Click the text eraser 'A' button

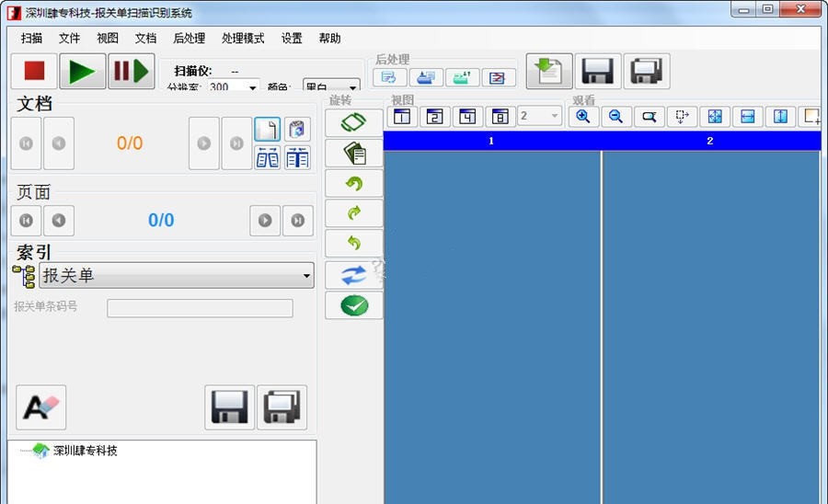pyautogui.click(x=41, y=407)
